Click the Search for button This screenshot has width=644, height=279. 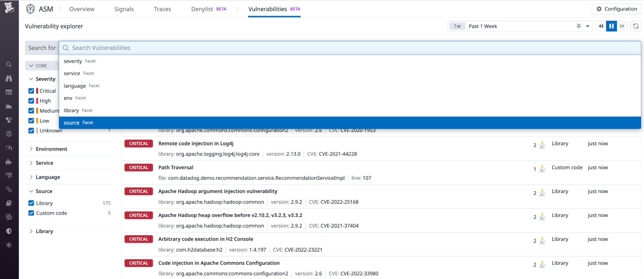click(x=42, y=48)
